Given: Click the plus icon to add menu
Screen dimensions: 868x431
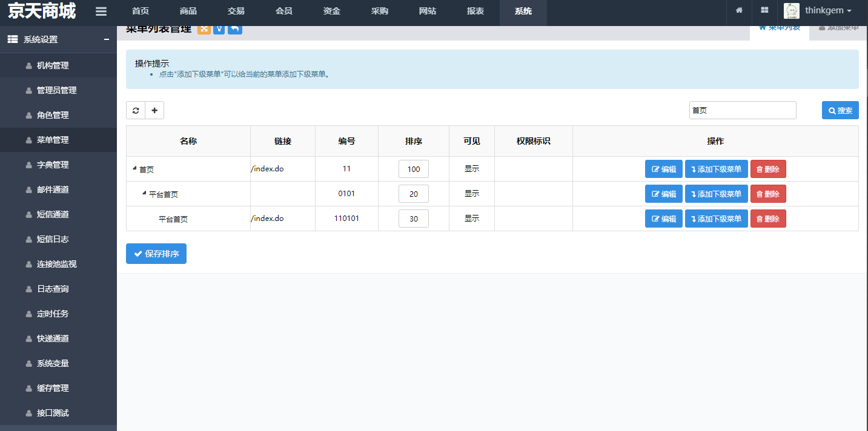Looking at the screenshot, I should [154, 110].
